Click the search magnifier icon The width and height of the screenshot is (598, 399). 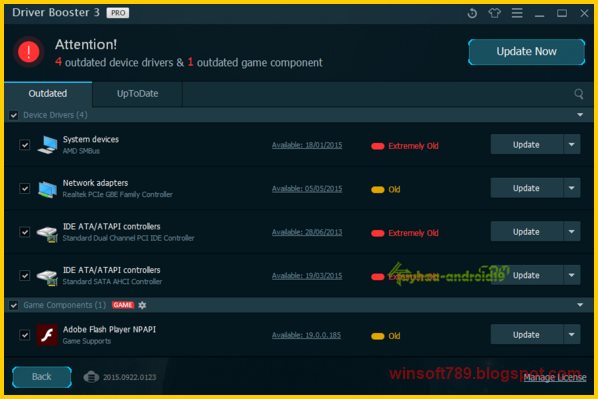click(579, 94)
